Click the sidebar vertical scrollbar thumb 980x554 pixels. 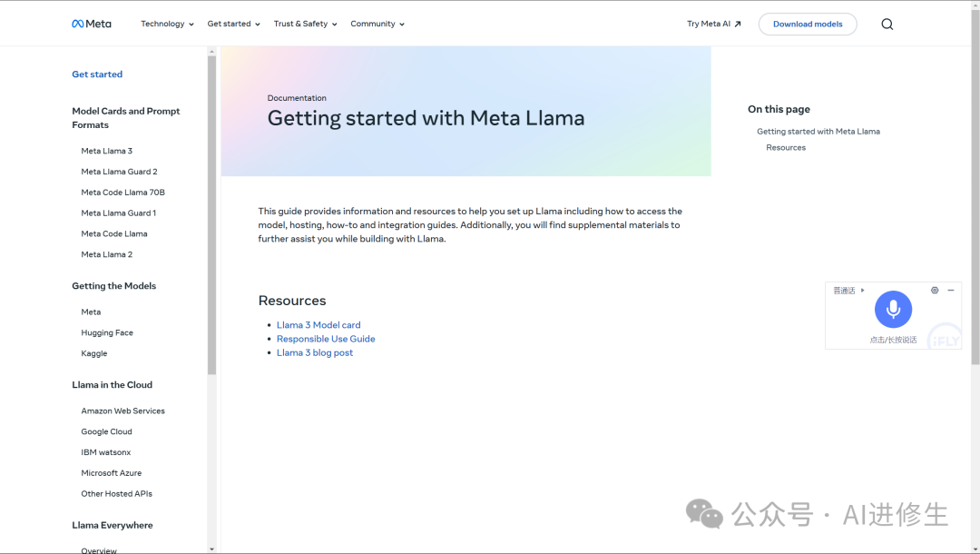pyautogui.click(x=211, y=215)
